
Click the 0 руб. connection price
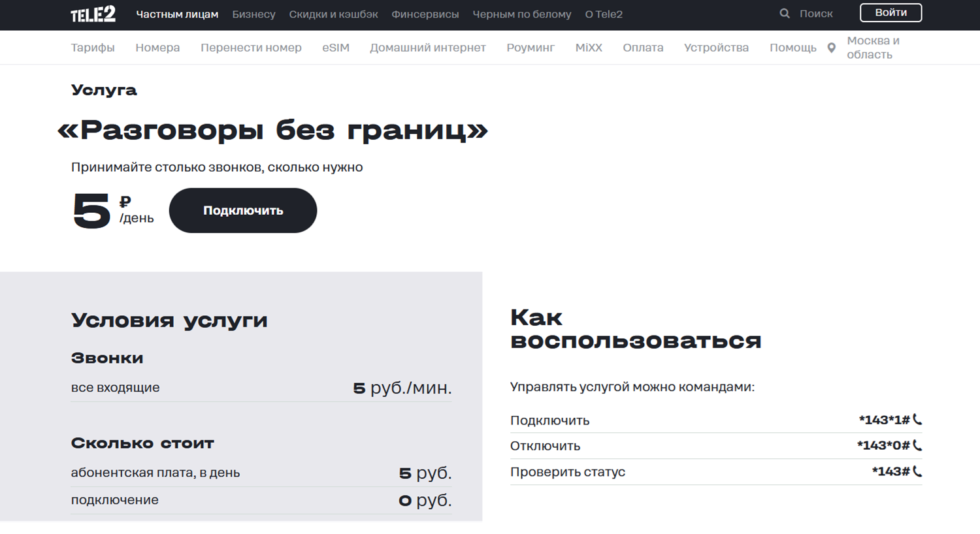[x=425, y=500]
